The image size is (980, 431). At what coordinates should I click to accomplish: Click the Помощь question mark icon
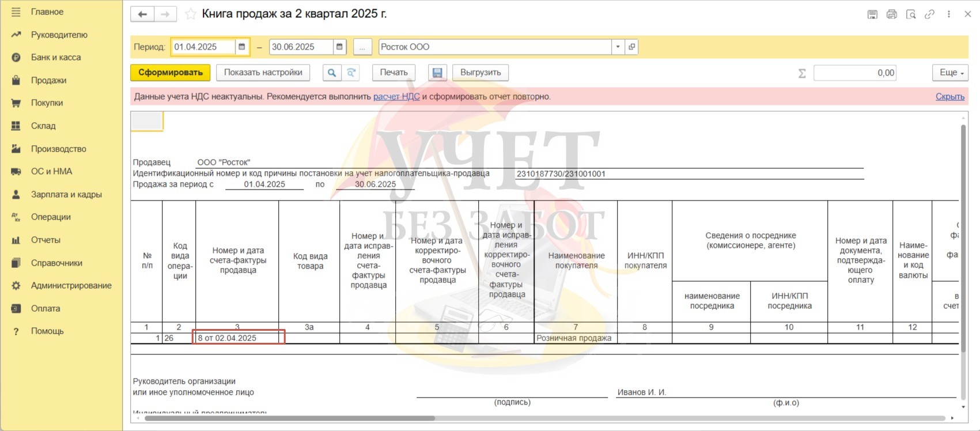coord(16,331)
